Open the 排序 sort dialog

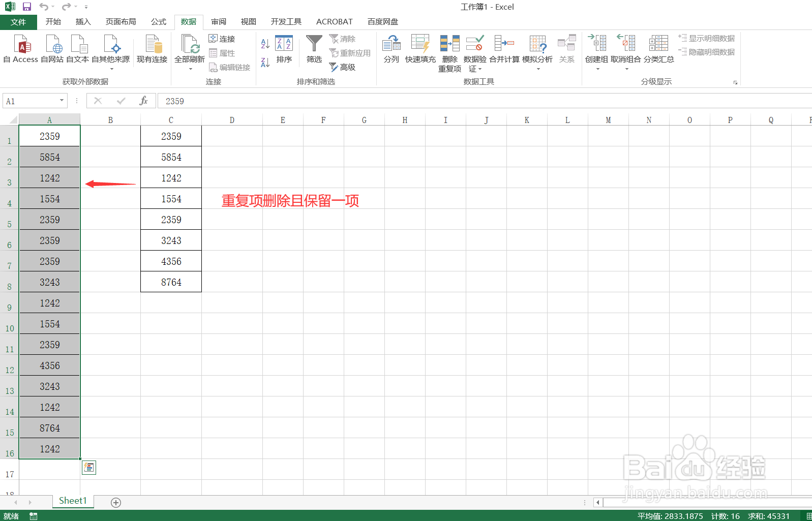[284, 49]
